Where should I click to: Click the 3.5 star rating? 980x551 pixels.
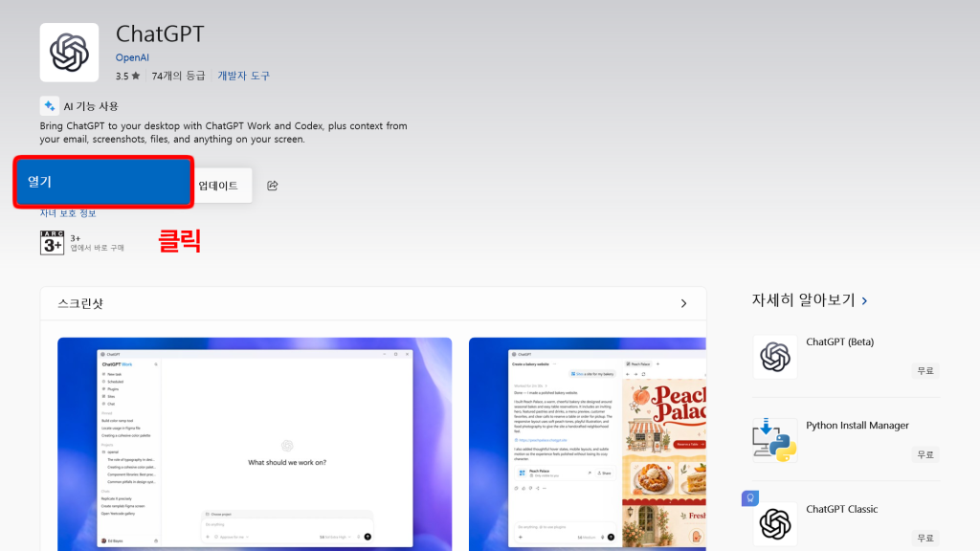click(x=127, y=76)
